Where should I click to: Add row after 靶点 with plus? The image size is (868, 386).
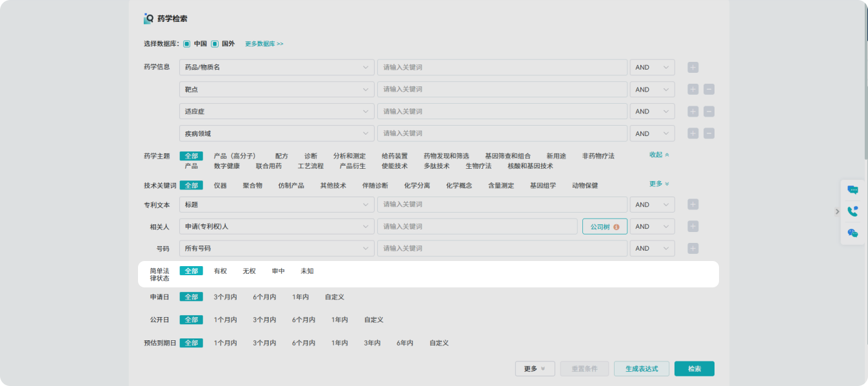[x=693, y=90]
